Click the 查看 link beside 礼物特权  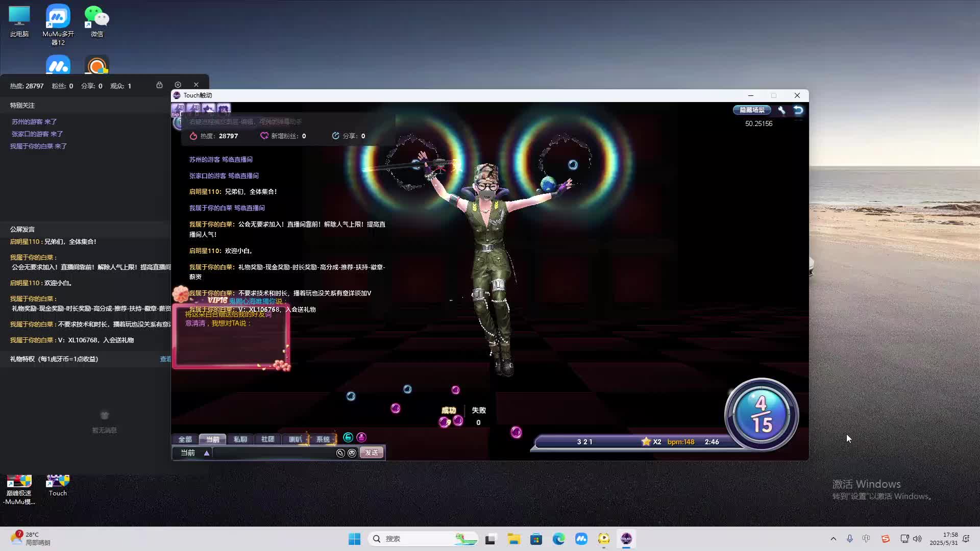[165, 359]
